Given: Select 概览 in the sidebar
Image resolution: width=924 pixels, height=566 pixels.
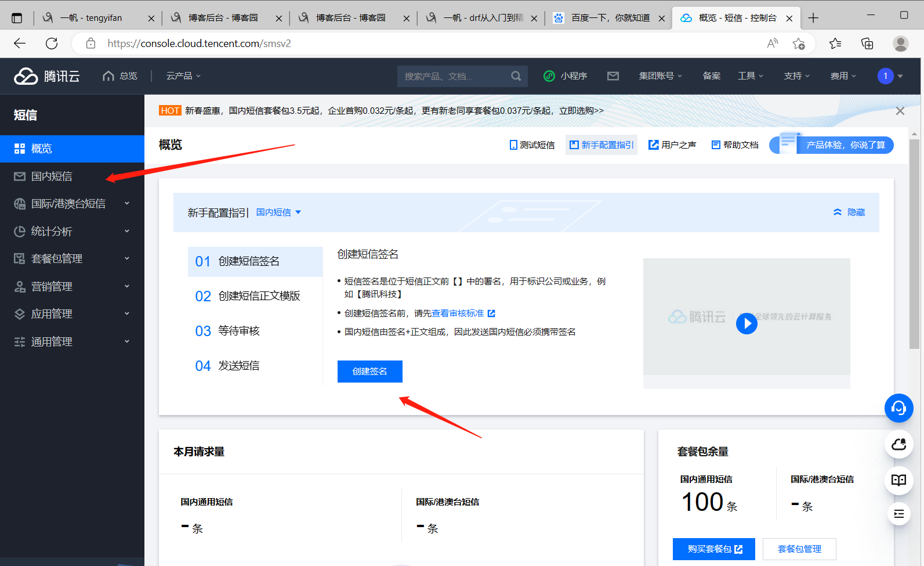Looking at the screenshot, I should [x=72, y=149].
